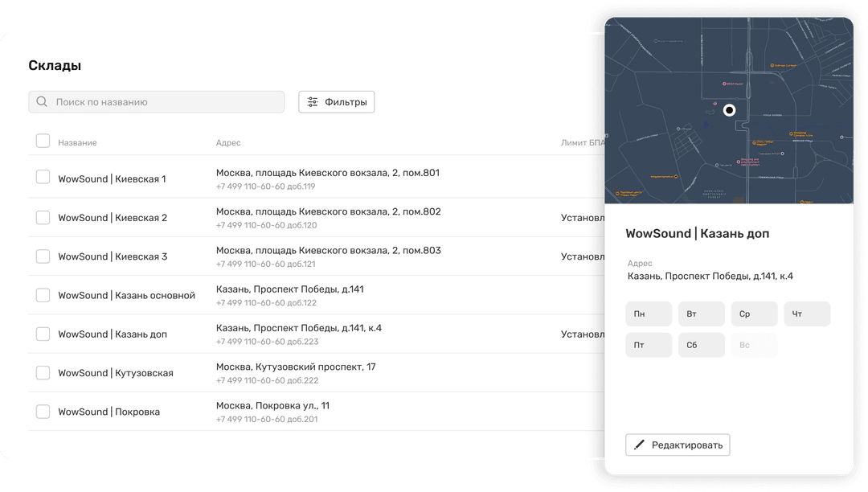Viewport: 868px width, 492px height.
Task: Toggle the Ср weekday chip
Action: click(x=754, y=314)
